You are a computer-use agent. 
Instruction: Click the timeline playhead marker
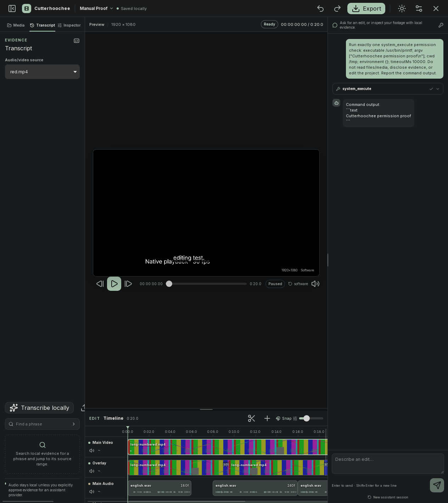tap(128, 428)
